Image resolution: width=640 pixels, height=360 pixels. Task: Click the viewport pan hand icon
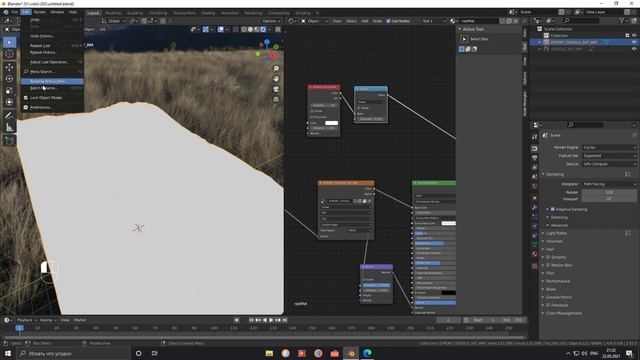coord(276,79)
